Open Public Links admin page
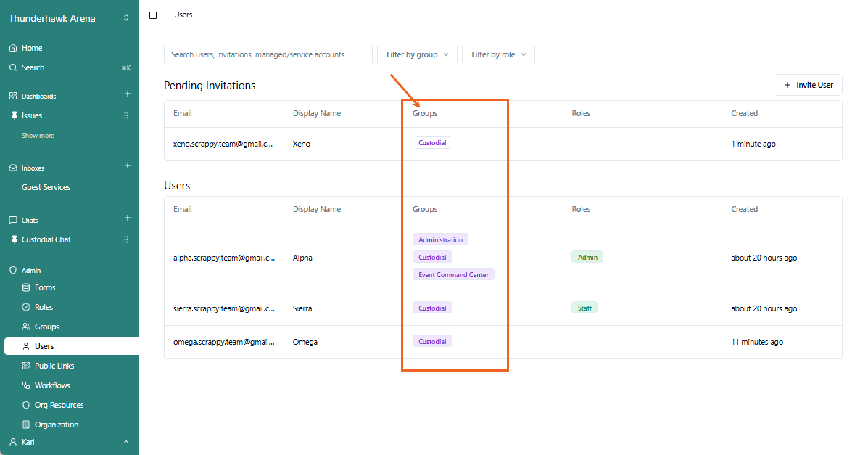Viewport: 868px width, 455px height. click(54, 366)
